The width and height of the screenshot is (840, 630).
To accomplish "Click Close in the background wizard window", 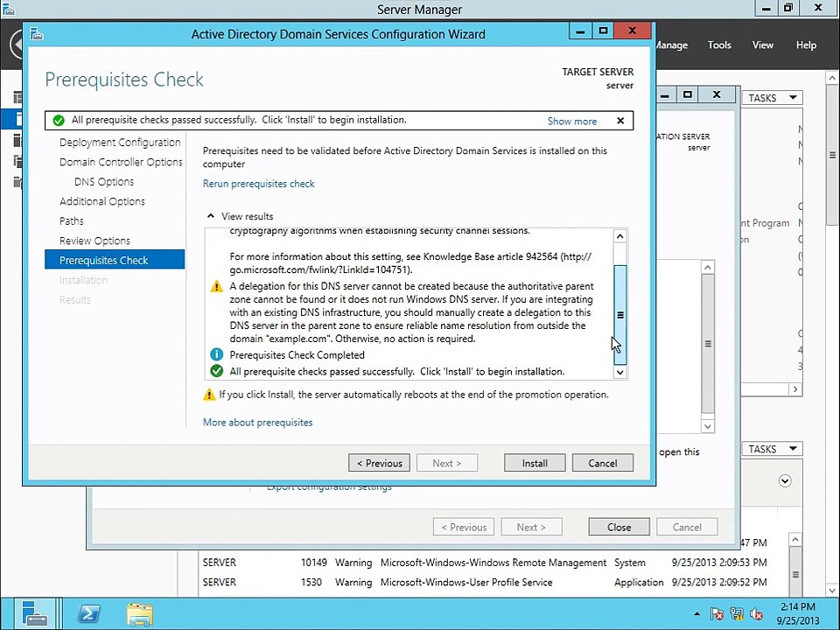I will (619, 527).
